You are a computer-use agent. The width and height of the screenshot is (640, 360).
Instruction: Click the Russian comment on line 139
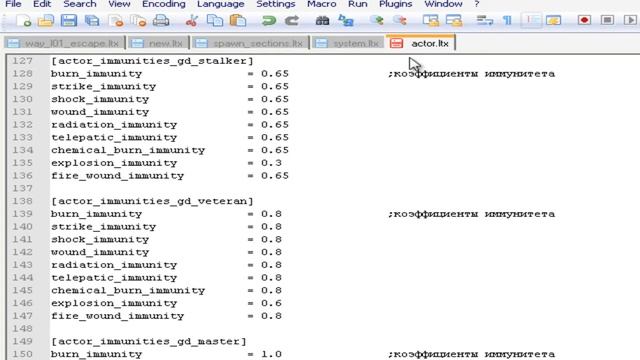(471, 214)
